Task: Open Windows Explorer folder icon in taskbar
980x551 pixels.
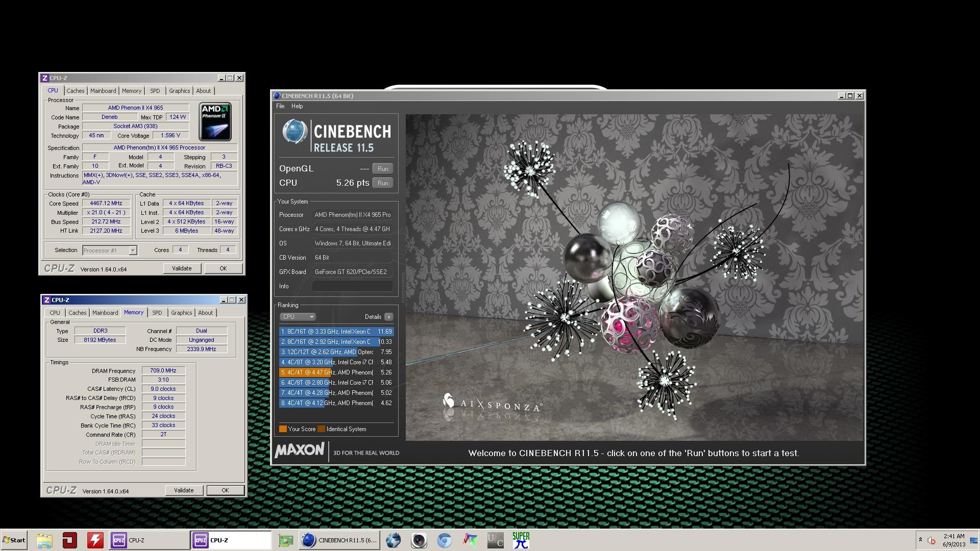Action: pos(44,540)
